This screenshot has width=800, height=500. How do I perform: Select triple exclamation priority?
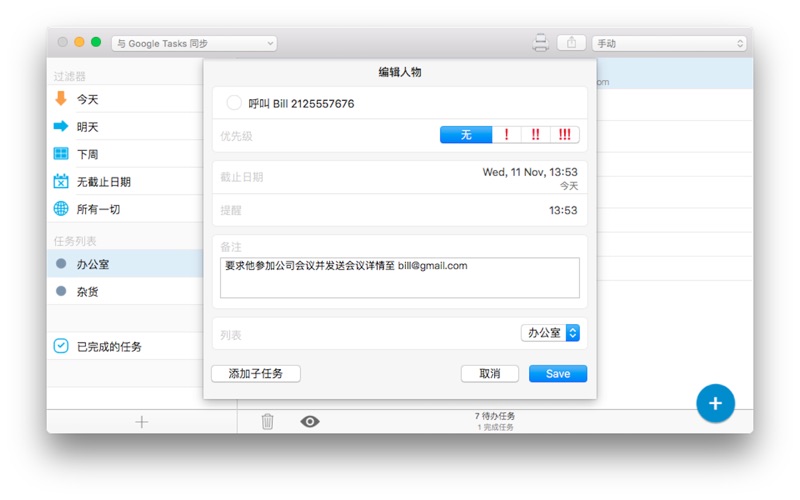tap(565, 135)
